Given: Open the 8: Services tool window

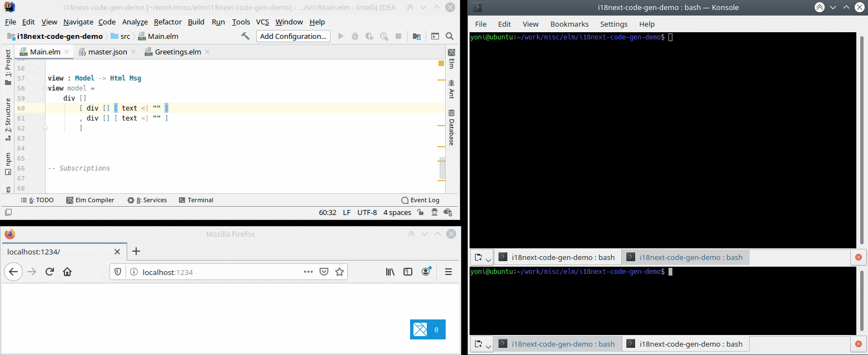Looking at the screenshot, I should point(147,200).
